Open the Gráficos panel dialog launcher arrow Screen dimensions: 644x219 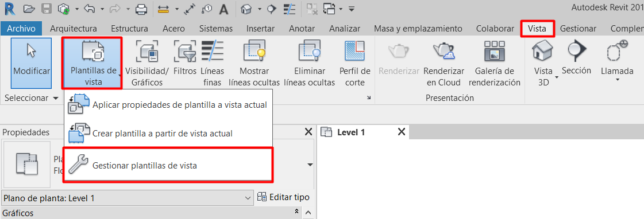[368, 97]
